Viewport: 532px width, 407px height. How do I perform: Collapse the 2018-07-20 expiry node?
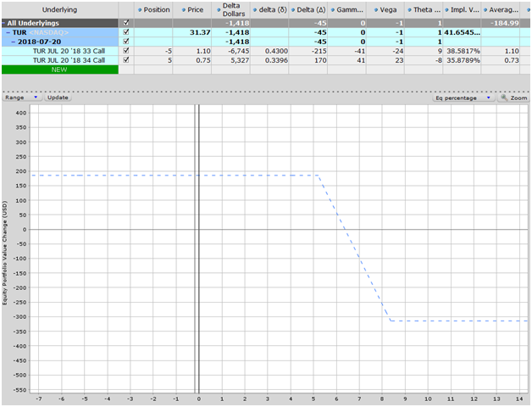click(14, 42)
